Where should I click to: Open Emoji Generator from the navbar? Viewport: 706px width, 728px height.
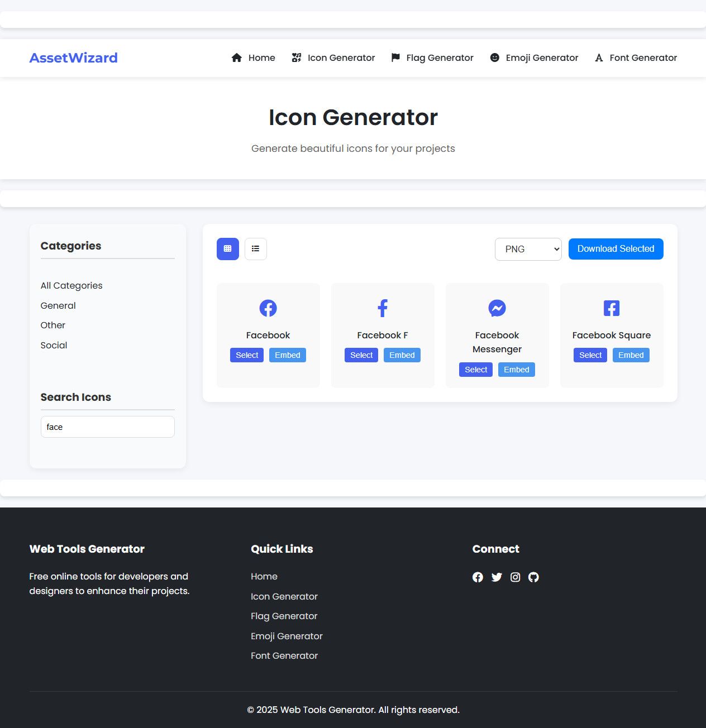pyautogui.click(x=542, y=58)
